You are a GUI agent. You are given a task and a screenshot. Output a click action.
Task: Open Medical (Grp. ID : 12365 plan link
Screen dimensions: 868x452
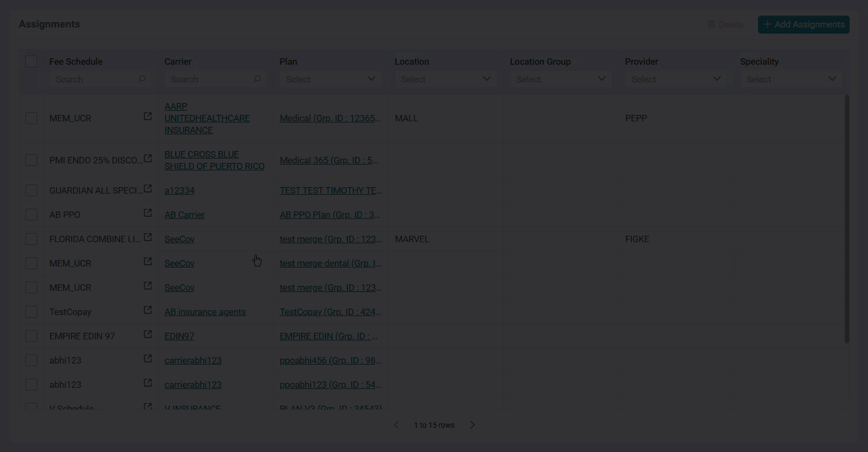[x=330, y=118]
